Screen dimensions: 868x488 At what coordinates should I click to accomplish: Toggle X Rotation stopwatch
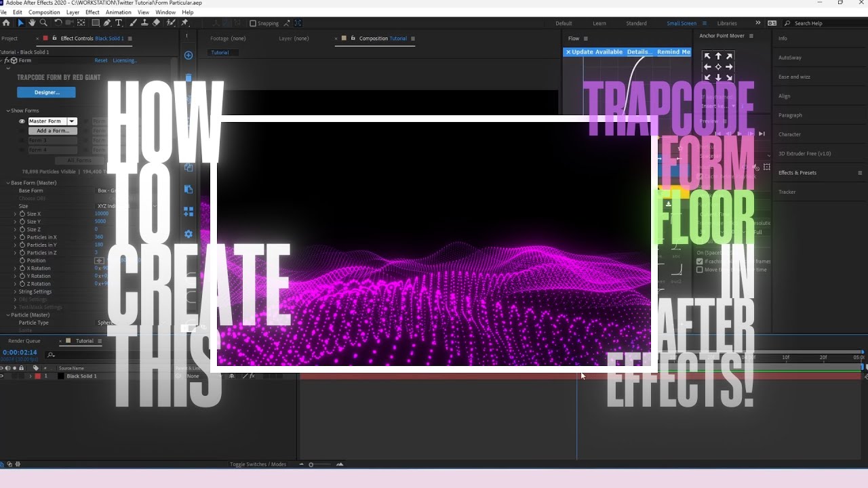(22, 268)
